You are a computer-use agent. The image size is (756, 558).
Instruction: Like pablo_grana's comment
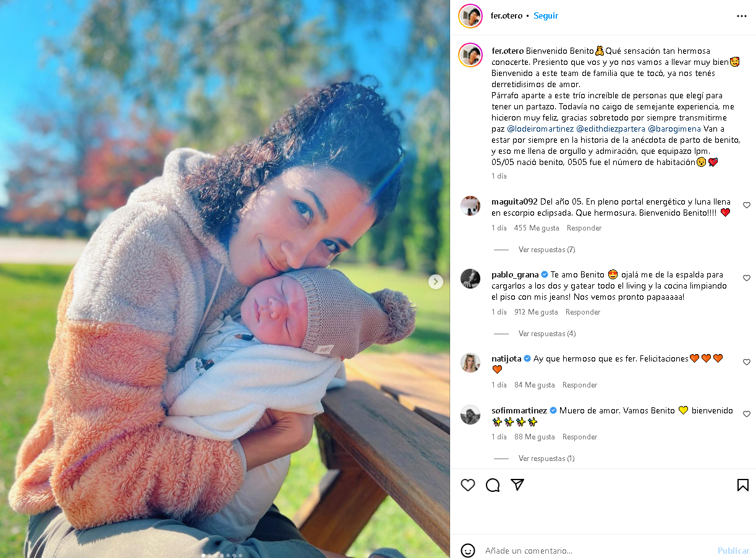tap(747, 278)
